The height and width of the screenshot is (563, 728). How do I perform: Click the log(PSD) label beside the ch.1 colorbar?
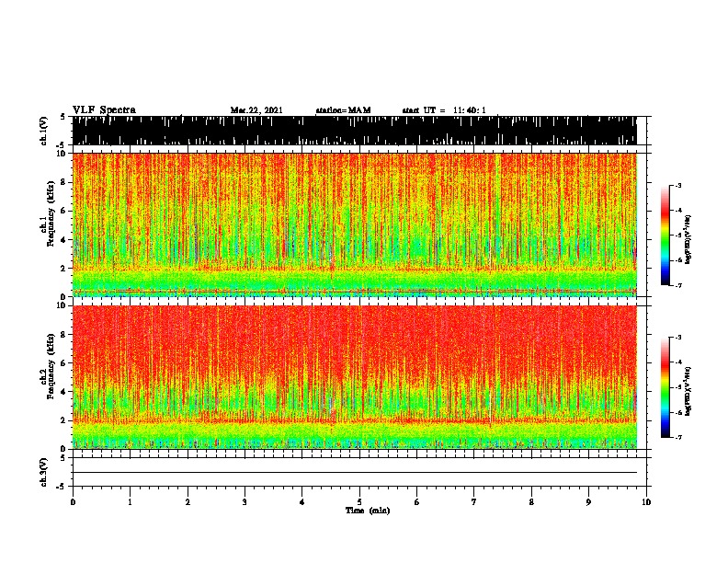tap(688, 239)
